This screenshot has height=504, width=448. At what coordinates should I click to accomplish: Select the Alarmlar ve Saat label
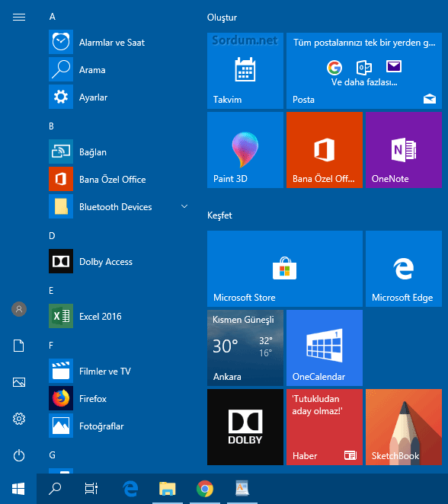click(112, 43)
